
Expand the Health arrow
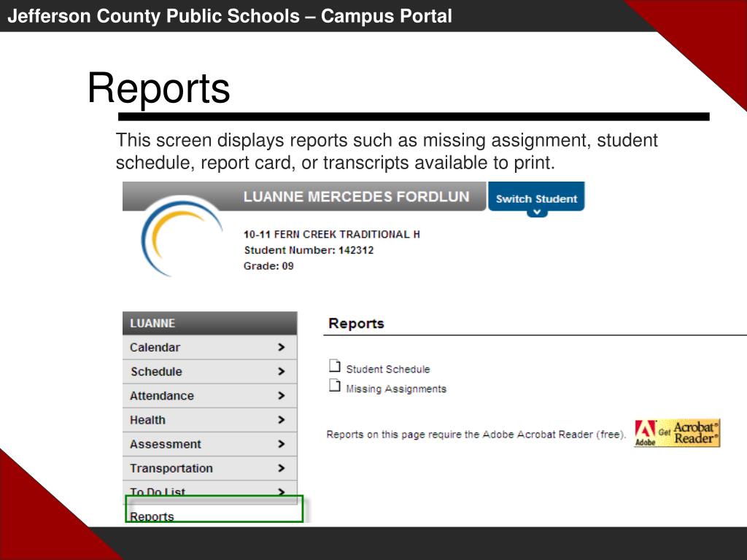tap(281, 420)
